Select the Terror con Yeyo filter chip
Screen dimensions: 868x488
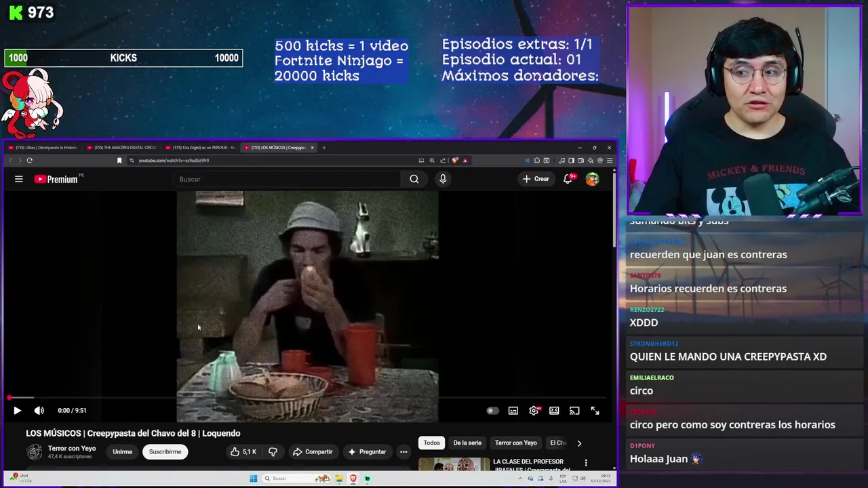click(515, 443)
